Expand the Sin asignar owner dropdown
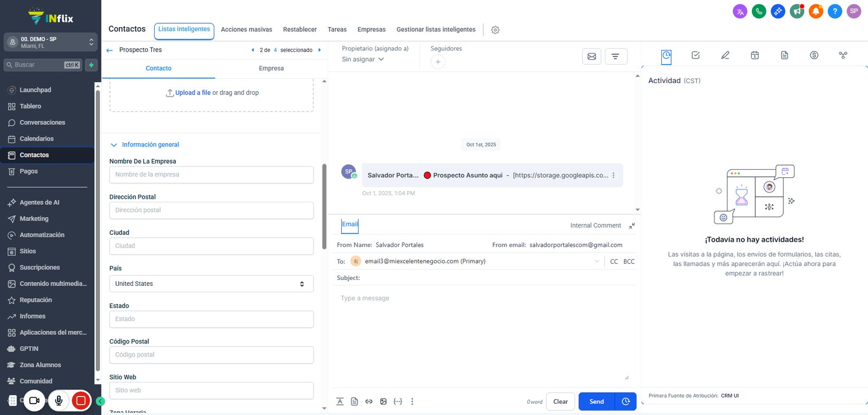 363,59
